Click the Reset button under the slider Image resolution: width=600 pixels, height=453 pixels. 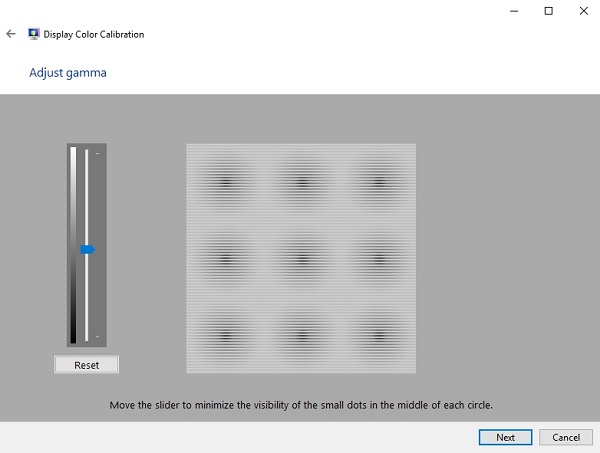[86, 365]
